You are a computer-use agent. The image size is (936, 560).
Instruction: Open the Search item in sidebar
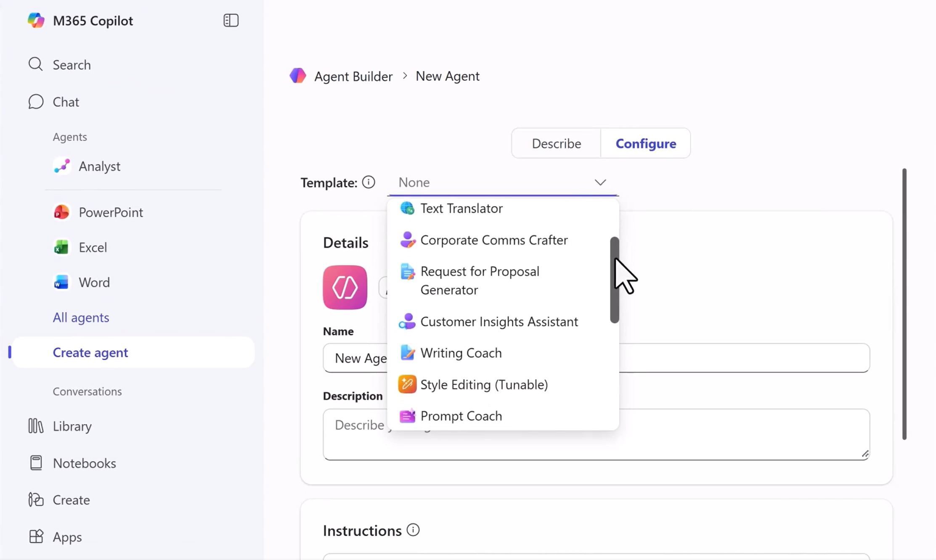click(72, 65)
